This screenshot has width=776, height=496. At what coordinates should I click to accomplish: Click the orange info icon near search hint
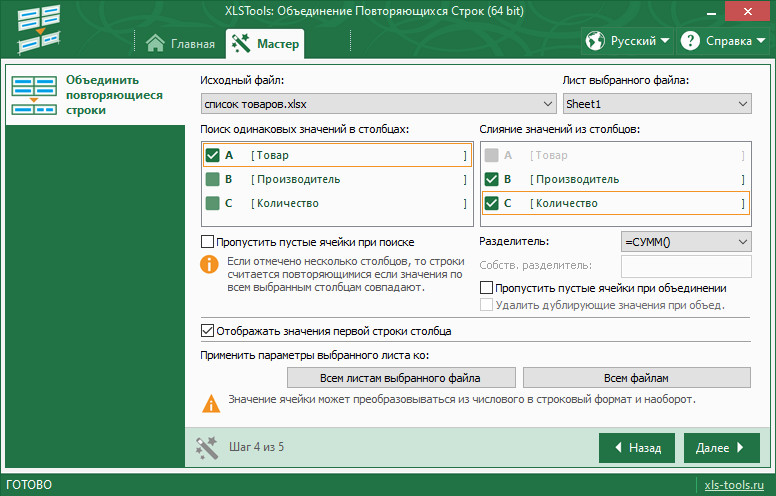(x=209, y=264)
